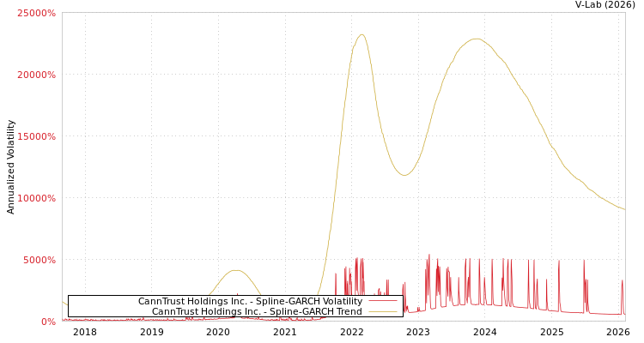Click the Spline-GARCH Volatility legend entry
This screenshot has height=343, width=644.
pyautogui.click(x=250, y=301)
